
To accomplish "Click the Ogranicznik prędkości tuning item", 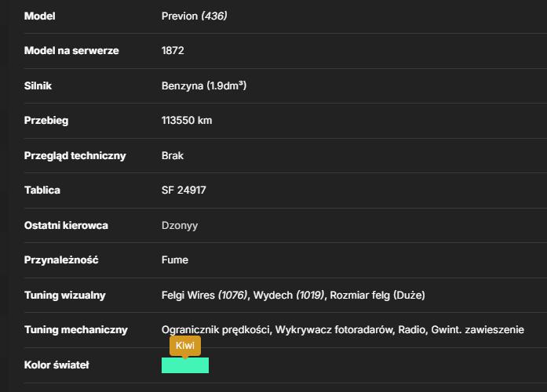I will click(217, 330).
